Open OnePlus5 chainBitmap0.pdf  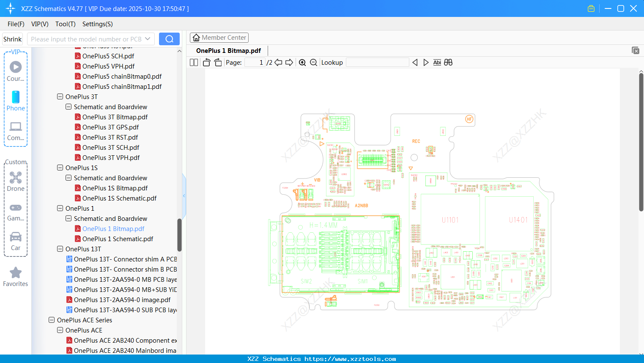(x=122, y=76)
